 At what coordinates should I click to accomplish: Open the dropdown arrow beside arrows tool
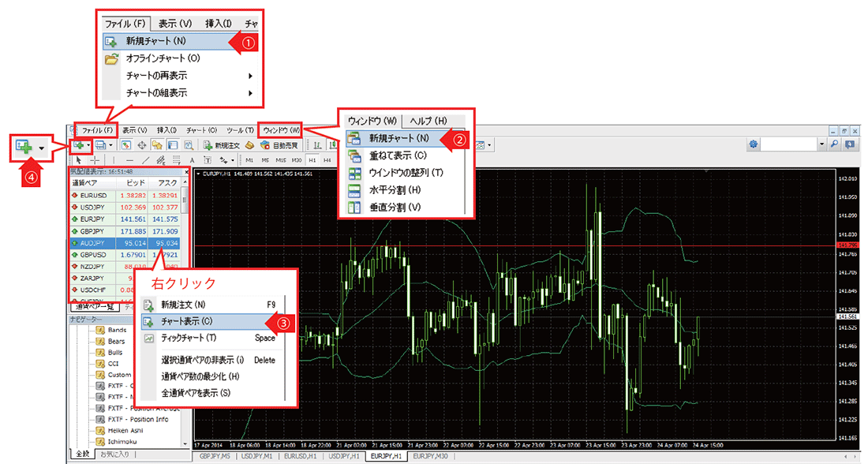pyautogui.click(x=233, y=160)
